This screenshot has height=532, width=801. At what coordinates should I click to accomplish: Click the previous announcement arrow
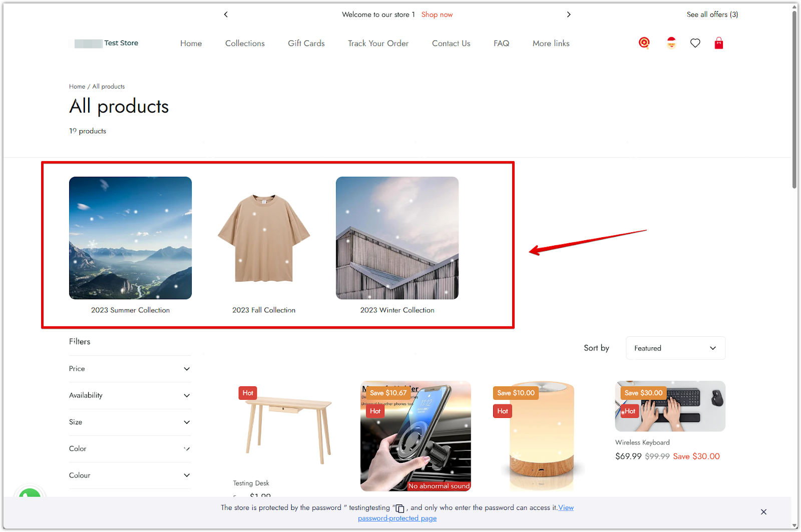226,15
